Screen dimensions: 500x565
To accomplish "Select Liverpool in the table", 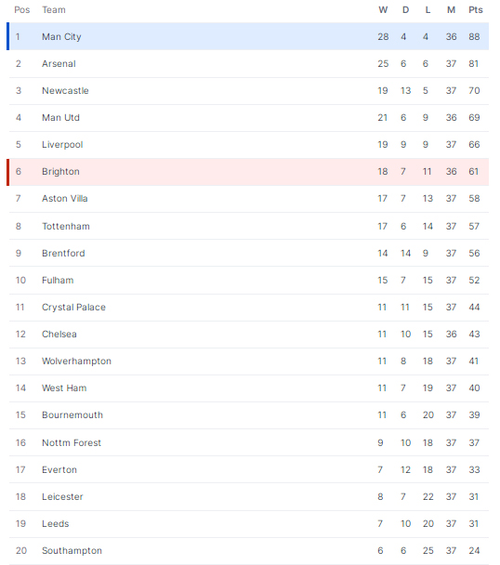I will (62, 144).
